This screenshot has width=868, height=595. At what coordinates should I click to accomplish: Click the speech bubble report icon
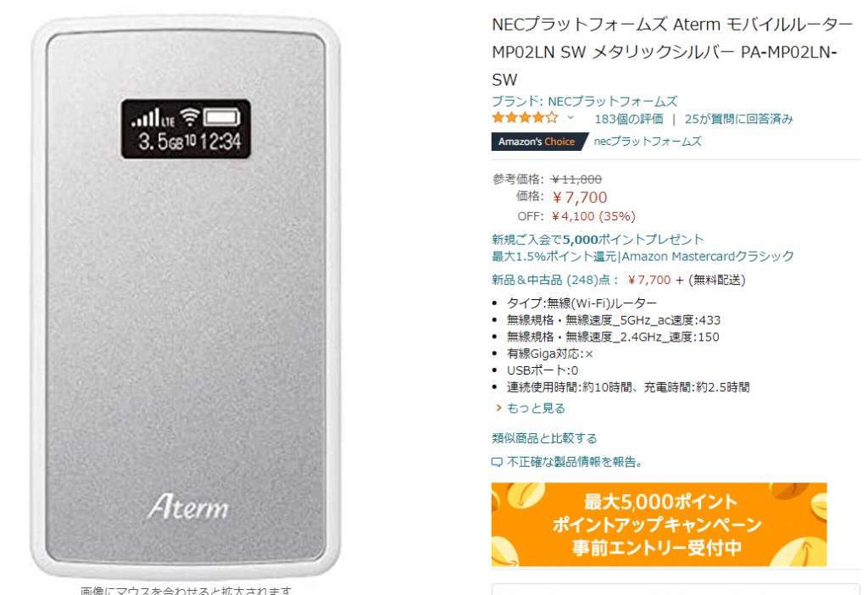(x=497, y=462)
